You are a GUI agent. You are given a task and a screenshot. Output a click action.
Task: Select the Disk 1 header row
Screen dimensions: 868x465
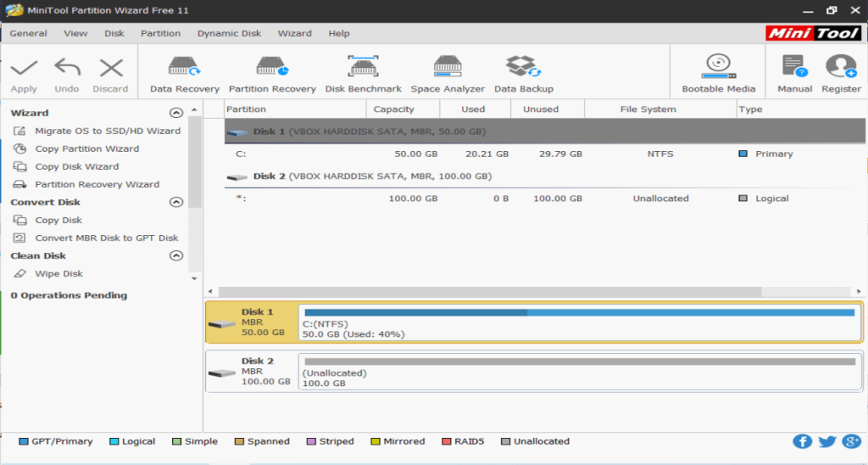coord(545,132)
